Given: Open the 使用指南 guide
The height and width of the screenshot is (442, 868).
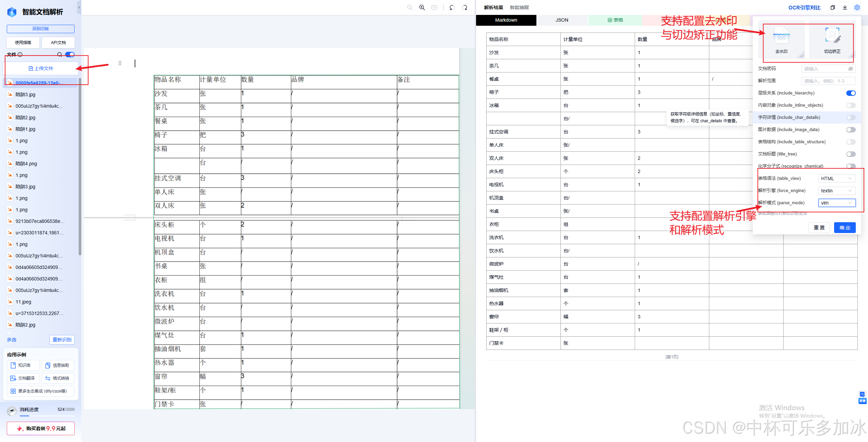Looking at the screenshot, I should pyautogui.click(x=23, y=43).
